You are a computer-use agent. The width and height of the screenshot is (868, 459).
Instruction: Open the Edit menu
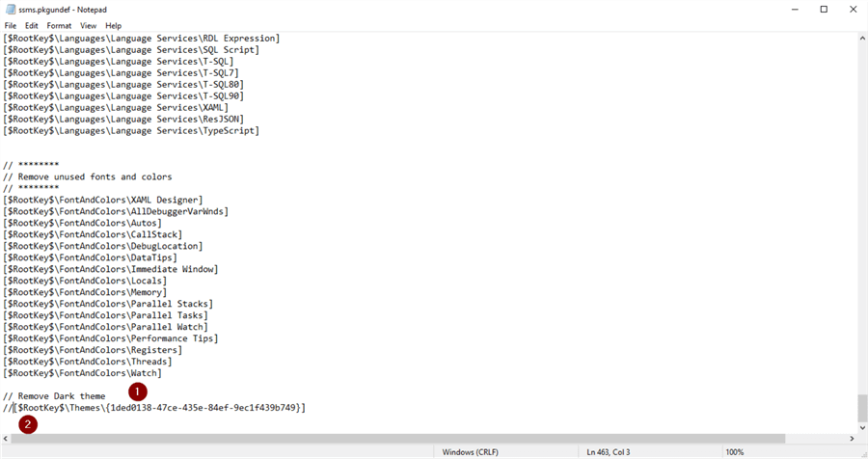32,25
